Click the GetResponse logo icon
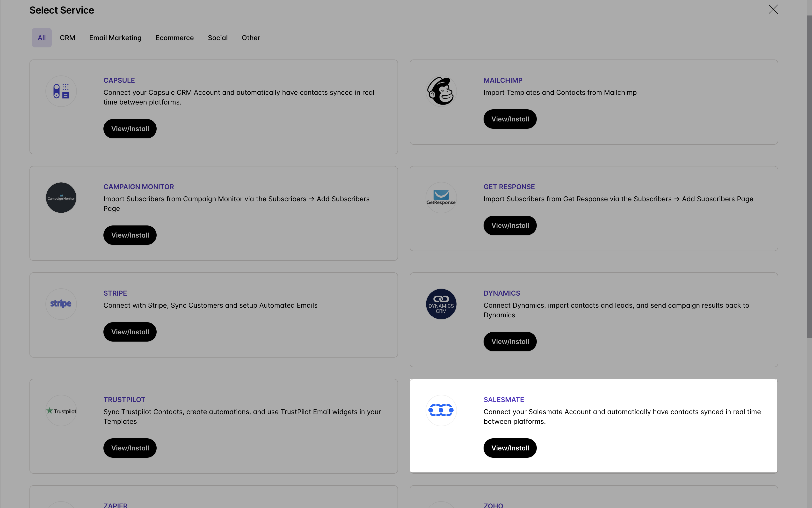 (441, 198)
